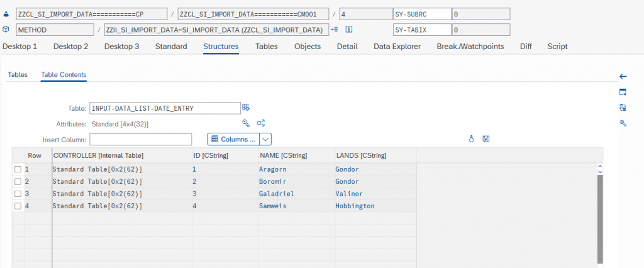Click the CONTROLLER [Internal Table] column header

point(122,155)
